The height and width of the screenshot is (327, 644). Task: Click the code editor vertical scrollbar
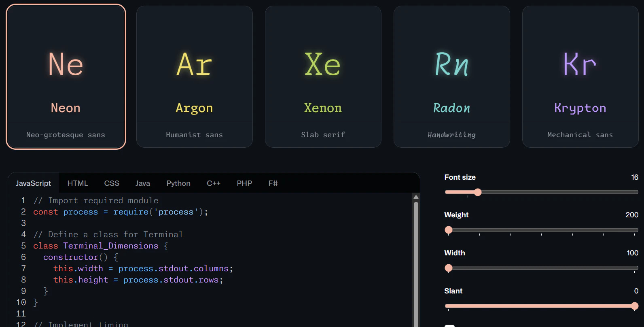[416, 264]
